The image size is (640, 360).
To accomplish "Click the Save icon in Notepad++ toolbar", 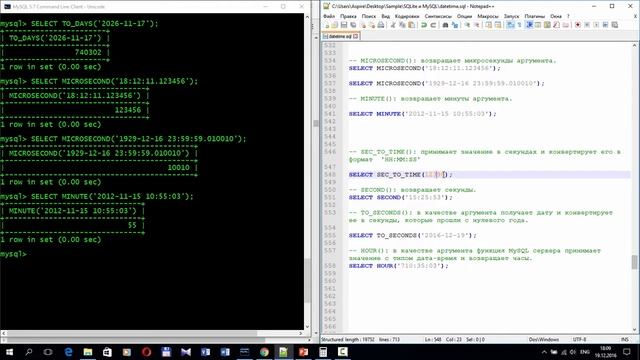I will pyautogui.click(x=344, y=25).
